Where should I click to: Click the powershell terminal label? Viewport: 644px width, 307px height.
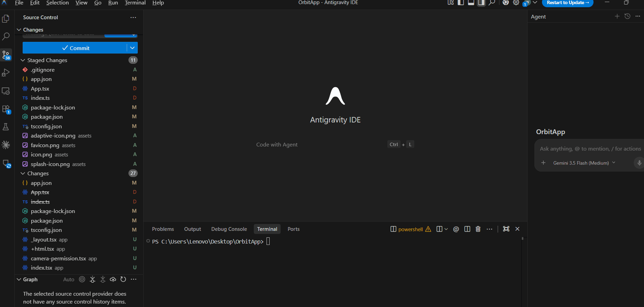coord(410,229)
